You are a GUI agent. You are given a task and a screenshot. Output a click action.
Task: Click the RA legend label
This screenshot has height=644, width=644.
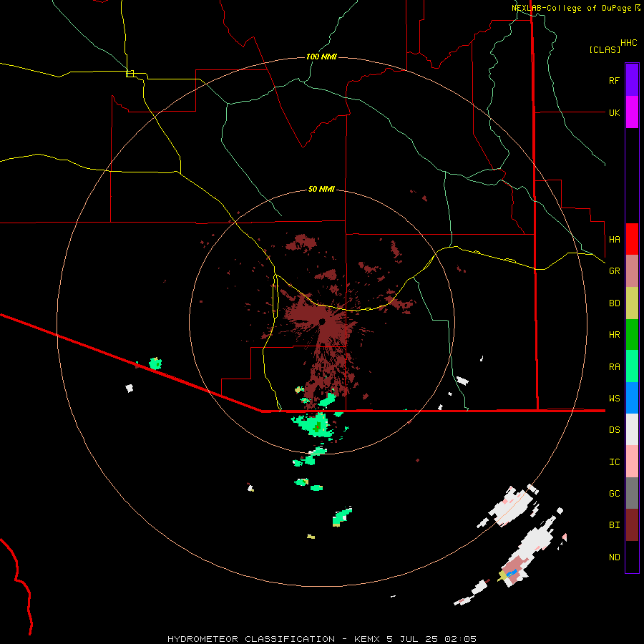(614, 367)
